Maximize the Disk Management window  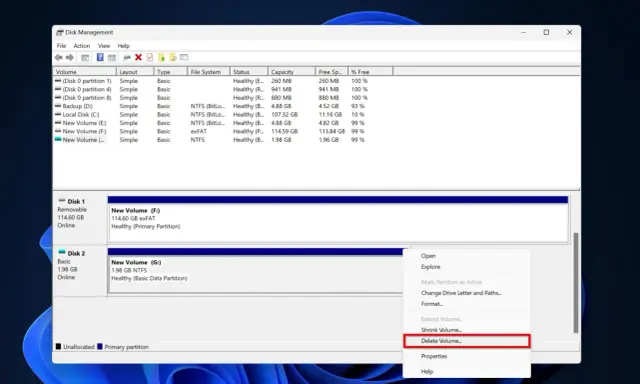tap(546, 32)
